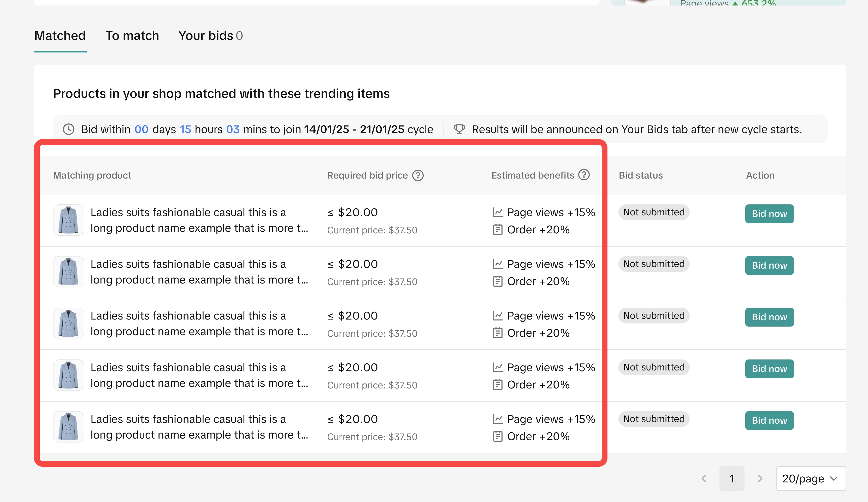Open the Your bids tab
868x502 pixels.
(x=210, y=36)
